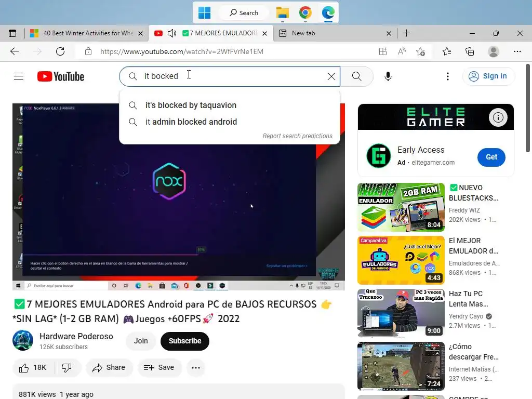Open the Edge profile icon

click(x=493, y=51)
